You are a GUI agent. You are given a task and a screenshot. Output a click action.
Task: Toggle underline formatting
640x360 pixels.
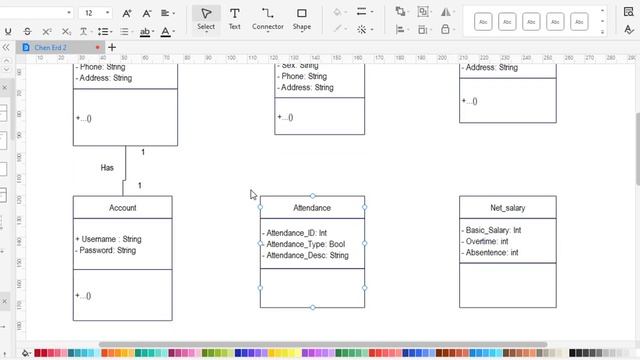coord(8,31)
